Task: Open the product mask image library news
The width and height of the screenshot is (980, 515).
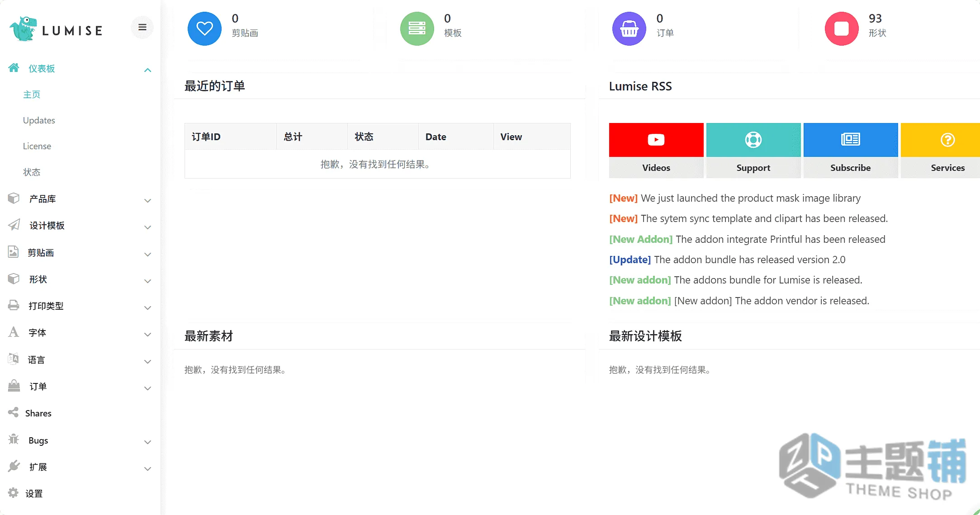Action: coord(735,198)
